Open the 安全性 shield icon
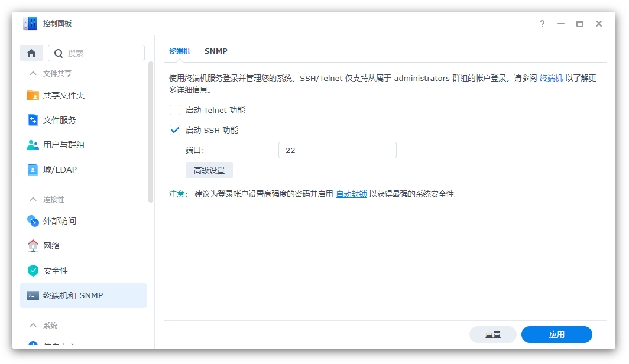Viewport: 629px width, 364px height. [x=33, y=271]
